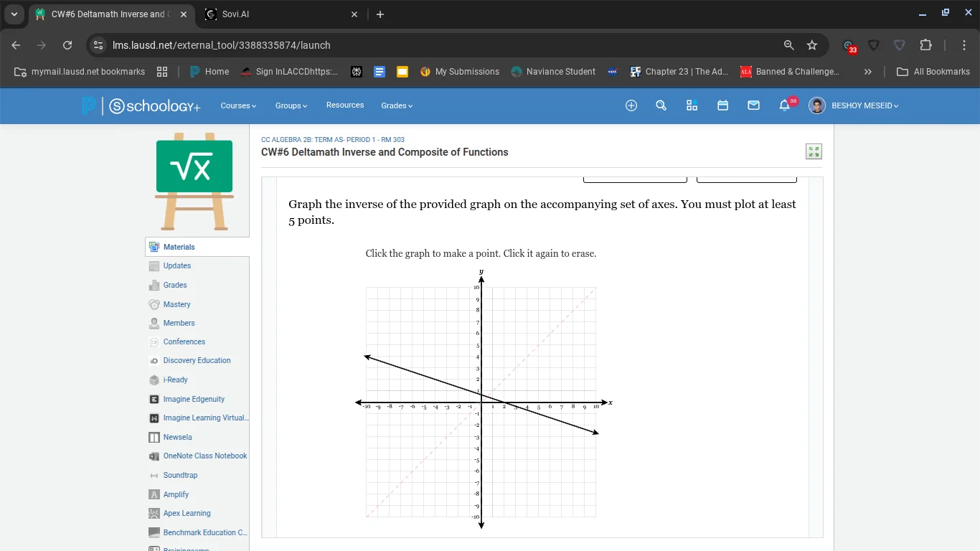The width and height of the screenshot is (980, 551).
Task: Reload the page with the refresh icon
Action: pyautogui.click(x=67, y=44)
